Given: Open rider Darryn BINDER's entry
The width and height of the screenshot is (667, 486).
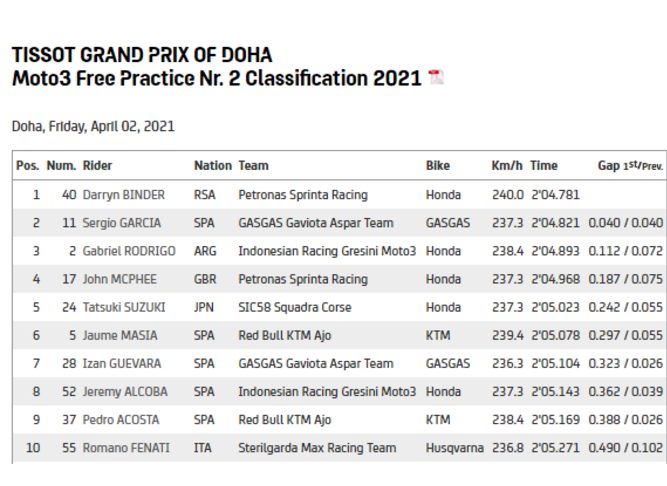Looking at the screenshot, I should [123, 195].
